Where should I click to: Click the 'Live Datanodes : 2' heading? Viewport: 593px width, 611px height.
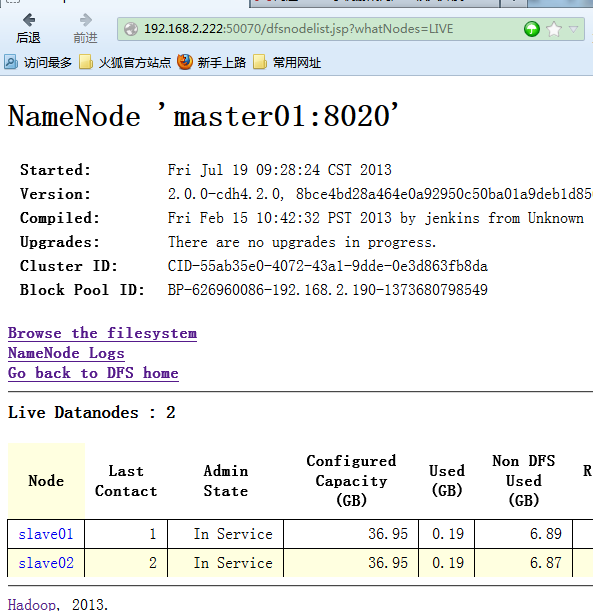point(92,413)
